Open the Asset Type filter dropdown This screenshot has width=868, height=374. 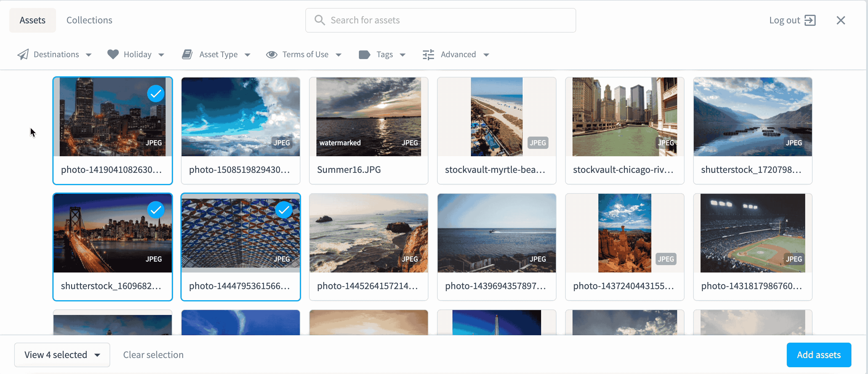tap(216, 54)
